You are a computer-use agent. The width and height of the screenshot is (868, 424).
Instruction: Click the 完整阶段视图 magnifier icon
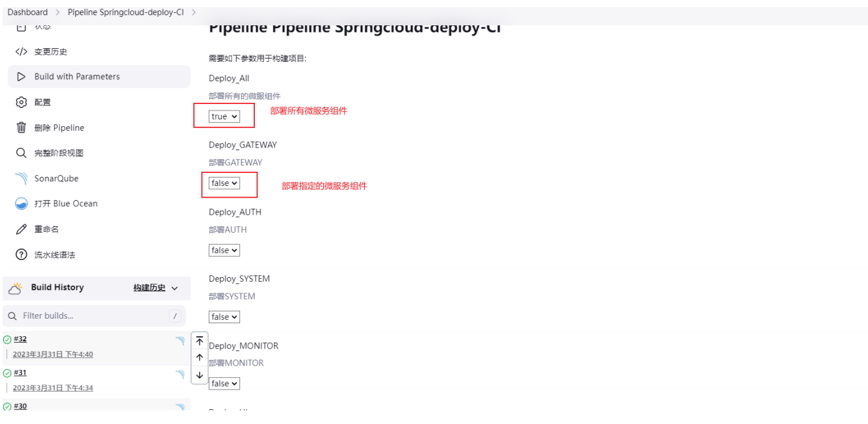[21, 153]
